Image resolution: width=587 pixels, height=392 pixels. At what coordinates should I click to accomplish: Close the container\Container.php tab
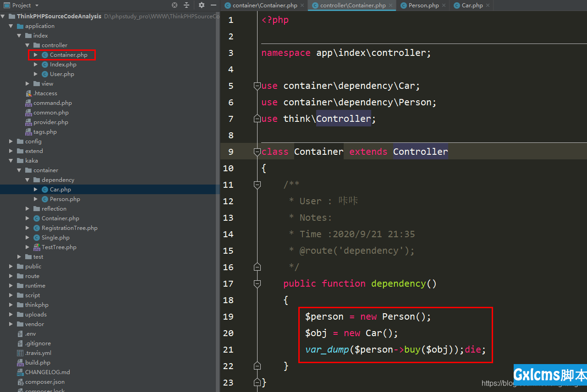(302, 5)
